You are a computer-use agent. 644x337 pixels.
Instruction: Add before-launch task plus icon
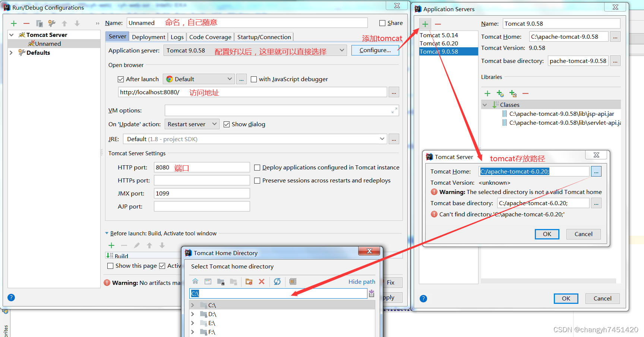[111, 245]
